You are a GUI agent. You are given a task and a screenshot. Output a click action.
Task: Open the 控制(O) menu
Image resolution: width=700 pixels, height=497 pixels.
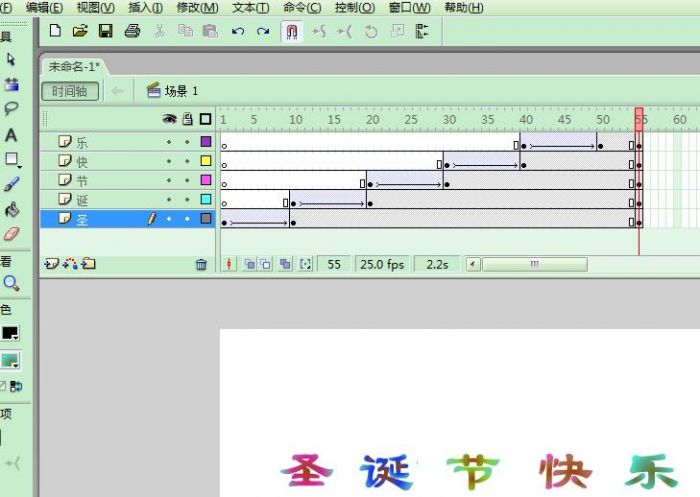coord(355,8)
